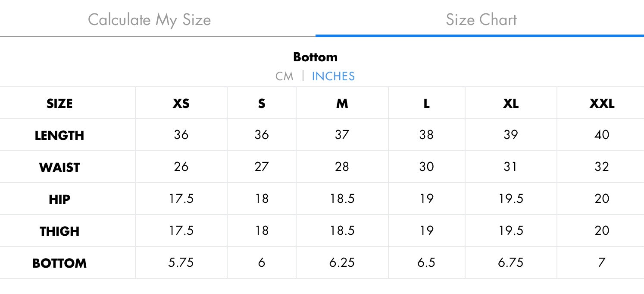Click the SIZE header cell
Viewport: 644px width, 294px height.
pyautogui.click(x=59, y=104)
